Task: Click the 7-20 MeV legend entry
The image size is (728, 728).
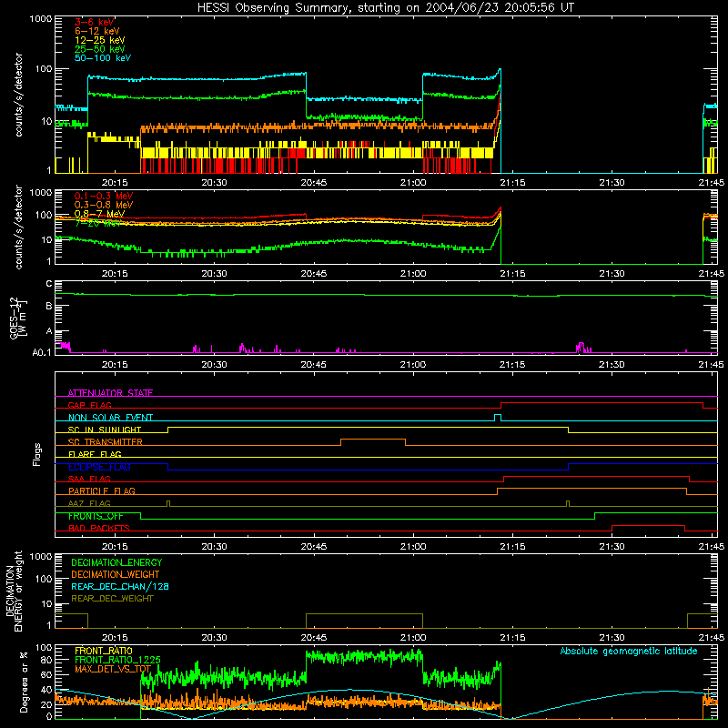Action: (x=97, y=223)
